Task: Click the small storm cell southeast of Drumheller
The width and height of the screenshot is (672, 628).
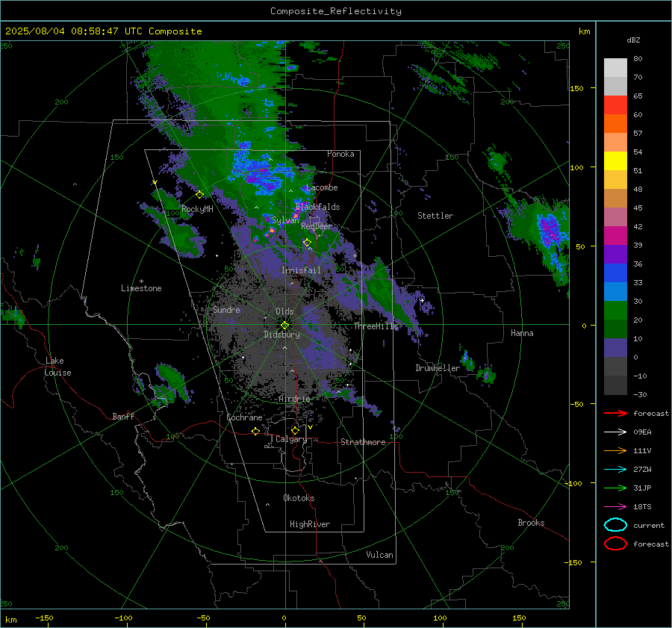Action: click(x=486, y=376)
